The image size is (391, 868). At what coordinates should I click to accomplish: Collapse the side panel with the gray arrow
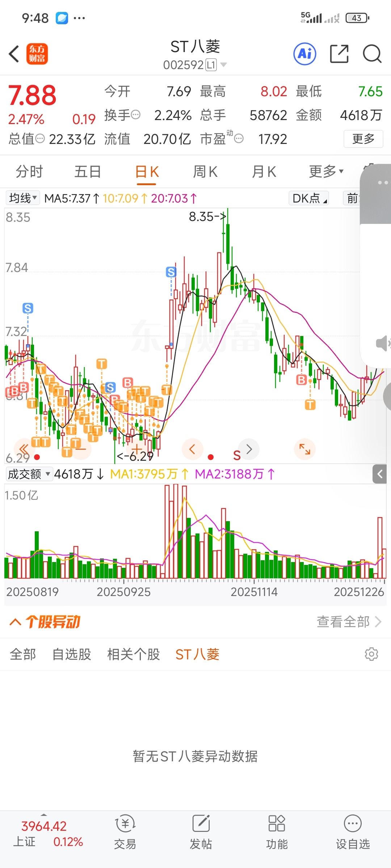pyautogui.click(x=379, y=474)
